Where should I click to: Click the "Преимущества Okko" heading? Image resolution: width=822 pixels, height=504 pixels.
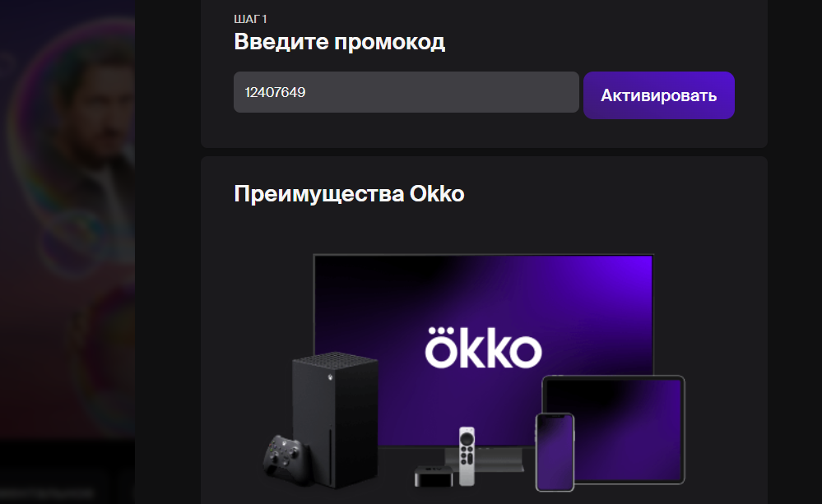click(x=349, y=193)
